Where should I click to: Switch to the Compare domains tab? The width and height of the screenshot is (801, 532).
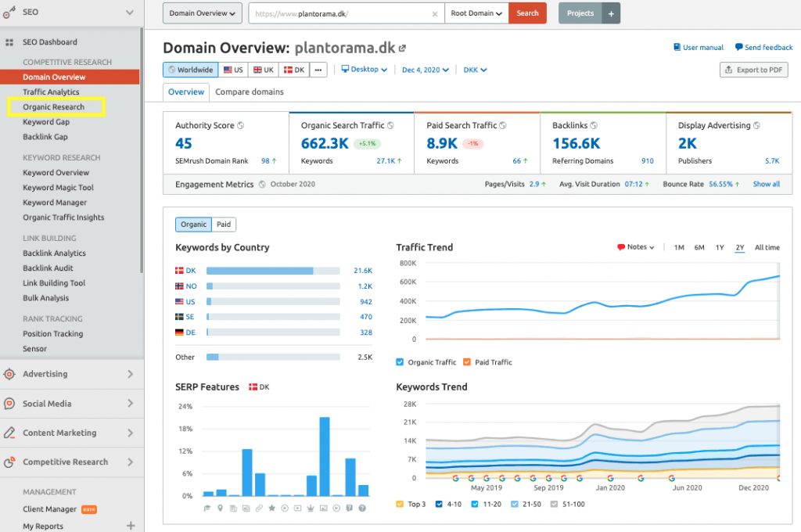coord(250,92)
